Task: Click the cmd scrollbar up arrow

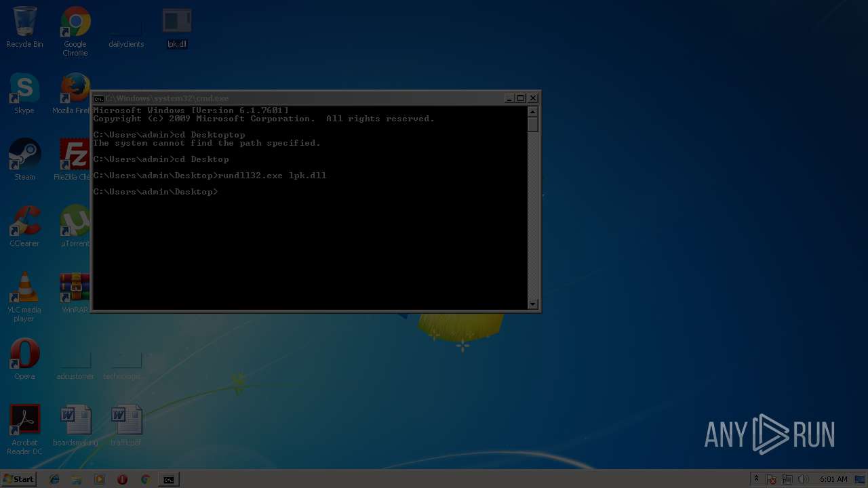Action: click(533, 112)
